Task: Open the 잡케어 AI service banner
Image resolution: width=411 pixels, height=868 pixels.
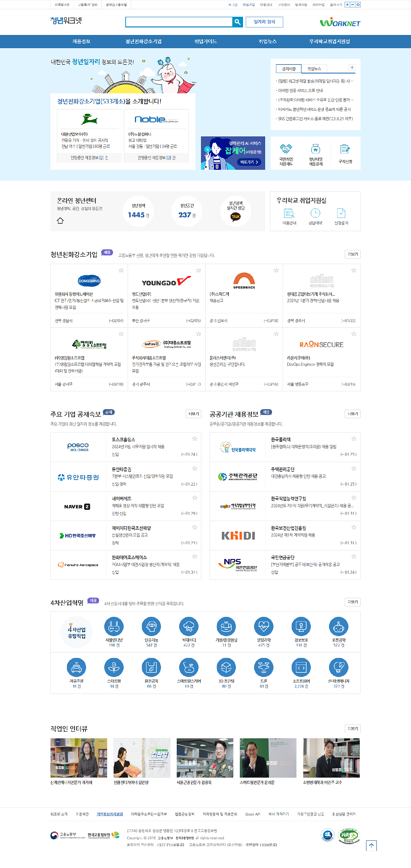Action: pyautogui.click(x=233, y=153)
